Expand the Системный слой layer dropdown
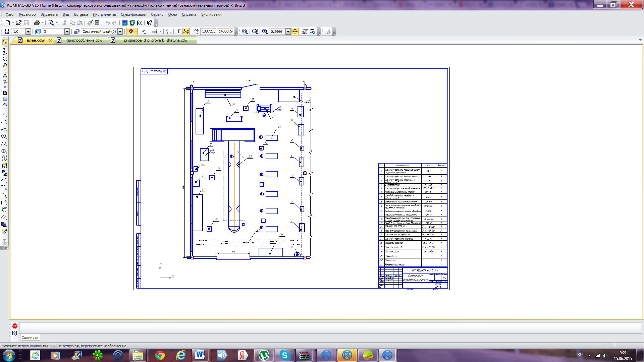This screenshot has width=644, height=362. pos(120,32)
